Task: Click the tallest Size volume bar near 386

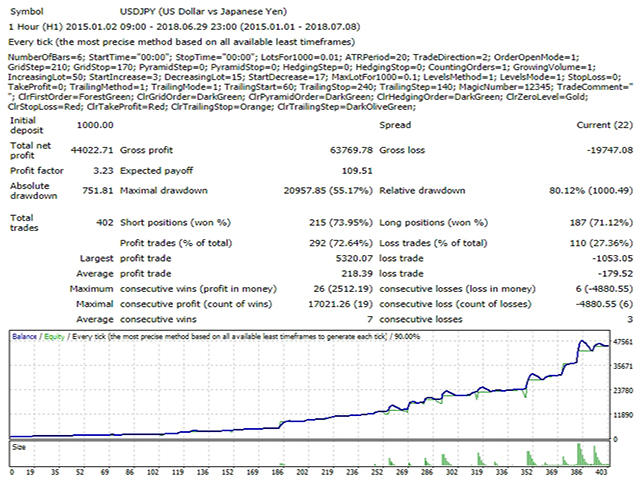Action: [x=579, y=454]
